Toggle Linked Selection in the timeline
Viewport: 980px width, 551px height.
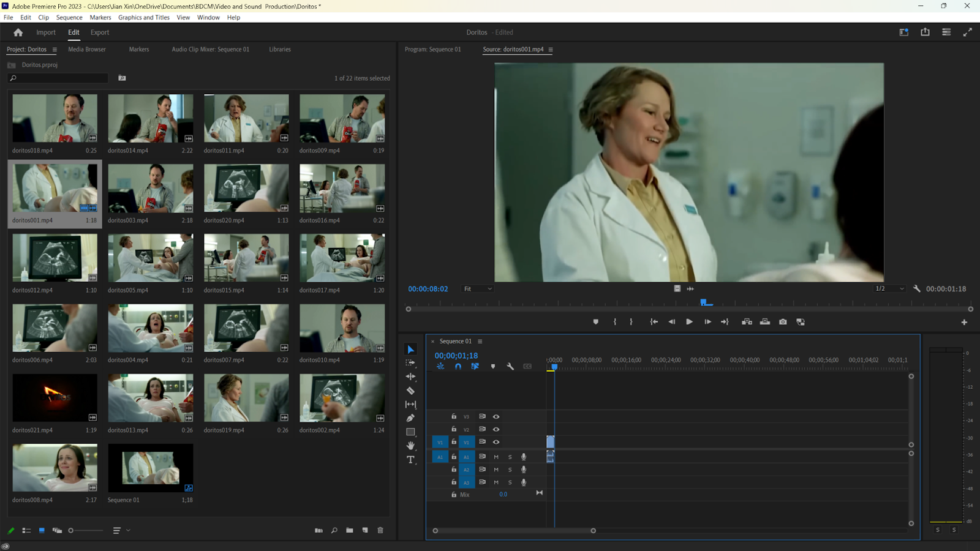click(475, 366)
